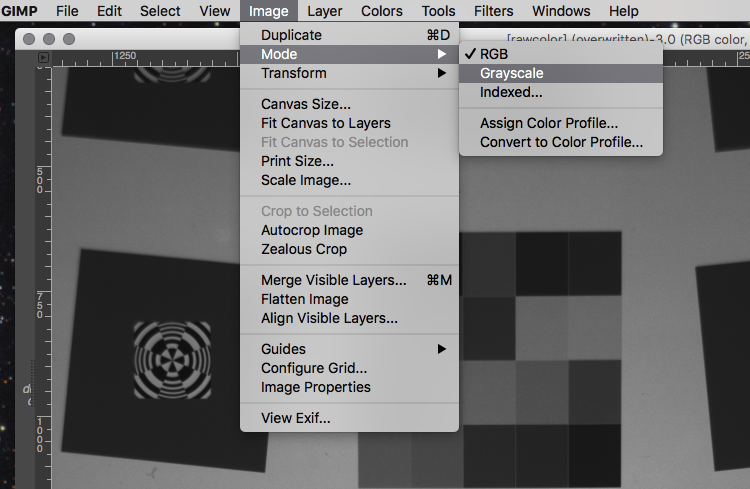Click the vertical ruler at 500 mark

(40, 180)
